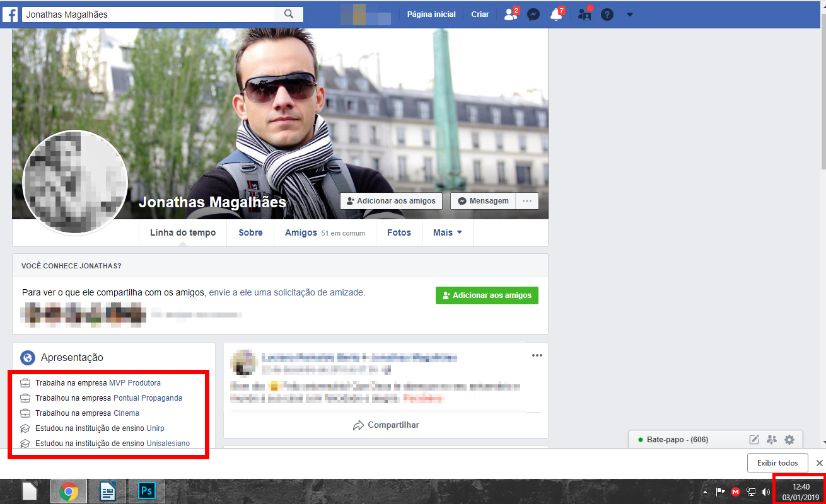This screenshot has height=504, width=826.
Task: Open the quick help question mark
Action: coord(607,14)
